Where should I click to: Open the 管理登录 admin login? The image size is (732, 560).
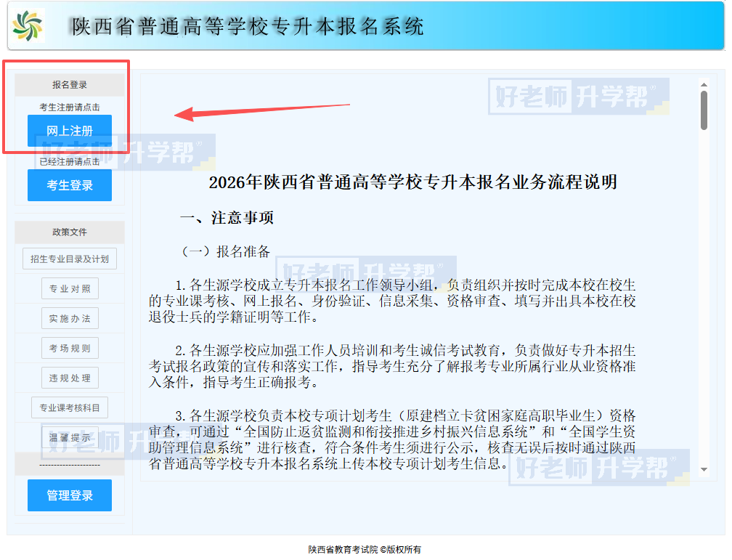point(70,495)
